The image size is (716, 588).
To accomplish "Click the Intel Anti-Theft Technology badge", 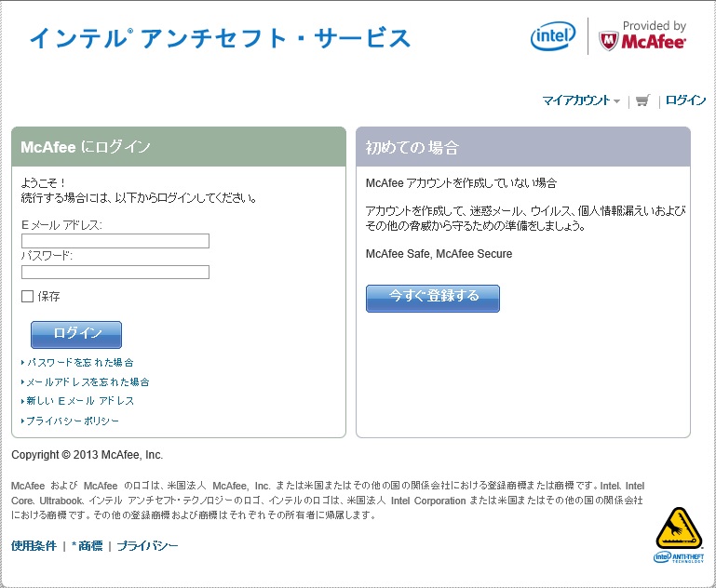I will [679, 535].
